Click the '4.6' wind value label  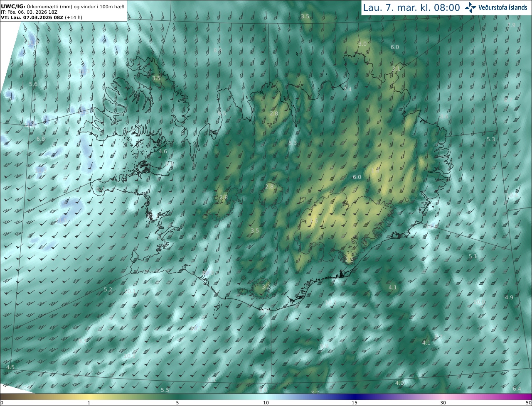(x=163, y=151)
